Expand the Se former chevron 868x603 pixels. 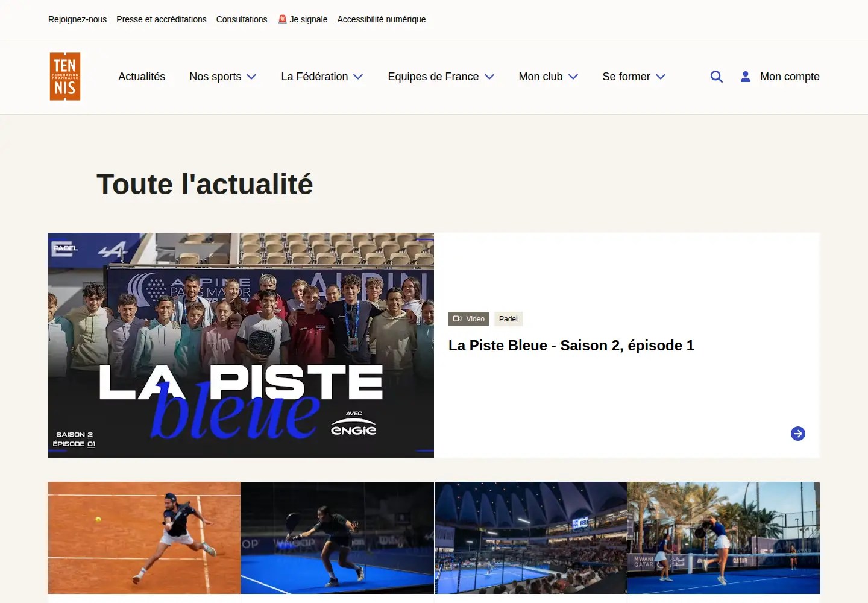click(661, 77)
